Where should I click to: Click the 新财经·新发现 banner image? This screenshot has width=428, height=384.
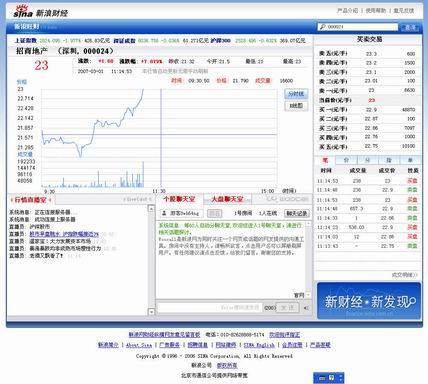click(369, 301)
